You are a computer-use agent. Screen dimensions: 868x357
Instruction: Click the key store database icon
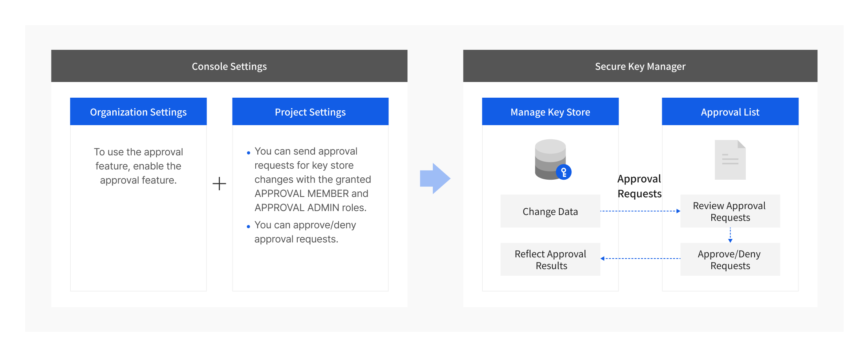click(x=553, y=159)
